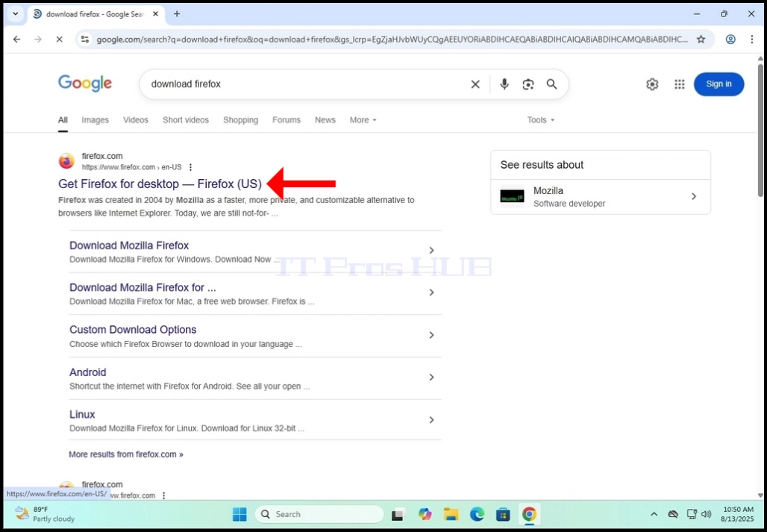
Task: Click Chrome icon on taskbar
Action: pyautogui.click(x=529, y=514)
